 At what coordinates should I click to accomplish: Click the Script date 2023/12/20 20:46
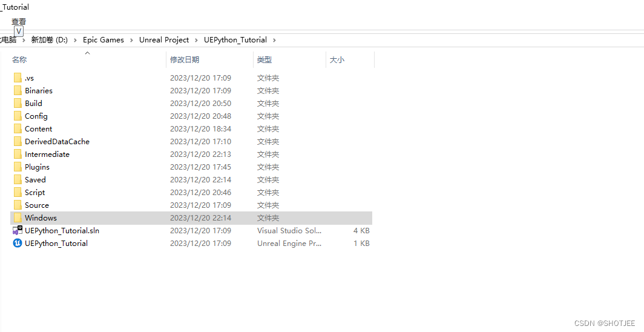(200, 193)
